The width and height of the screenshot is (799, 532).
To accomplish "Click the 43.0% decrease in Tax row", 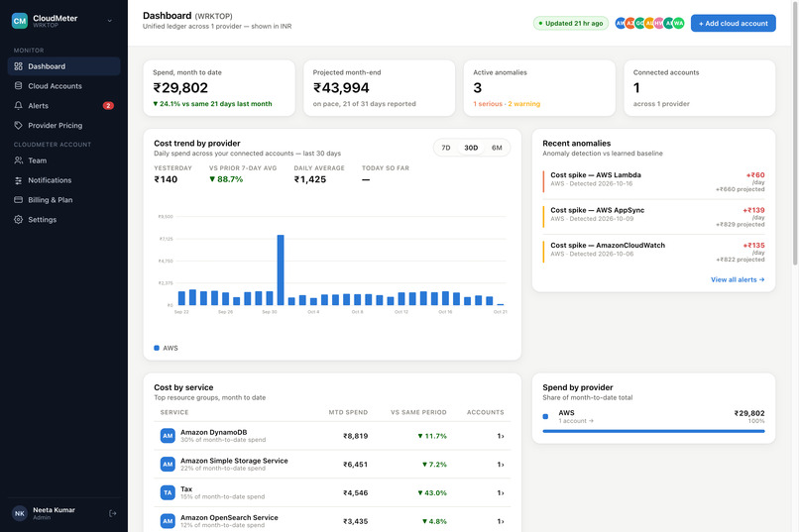I will 432,493.
